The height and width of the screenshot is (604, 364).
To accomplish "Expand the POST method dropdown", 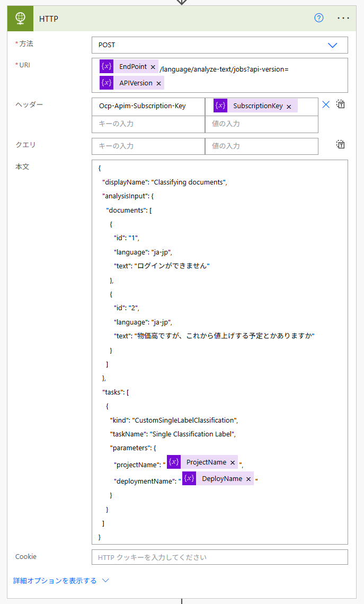I will tap(332, 45).
